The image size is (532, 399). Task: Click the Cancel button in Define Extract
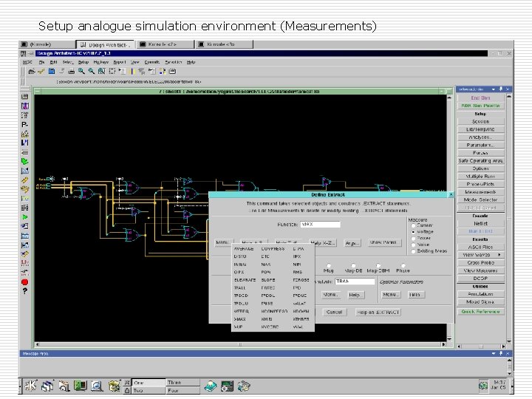[334, 312]
